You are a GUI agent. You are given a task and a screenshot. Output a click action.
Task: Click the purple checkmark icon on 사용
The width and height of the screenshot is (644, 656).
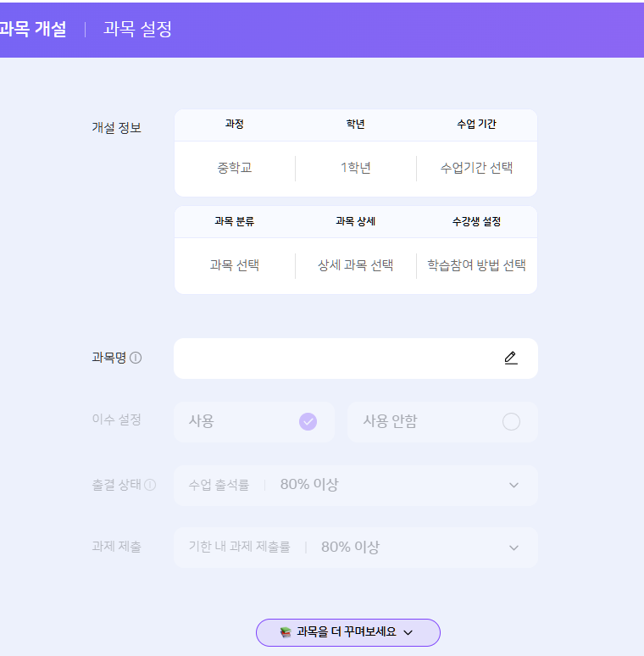tap(308, 421)
